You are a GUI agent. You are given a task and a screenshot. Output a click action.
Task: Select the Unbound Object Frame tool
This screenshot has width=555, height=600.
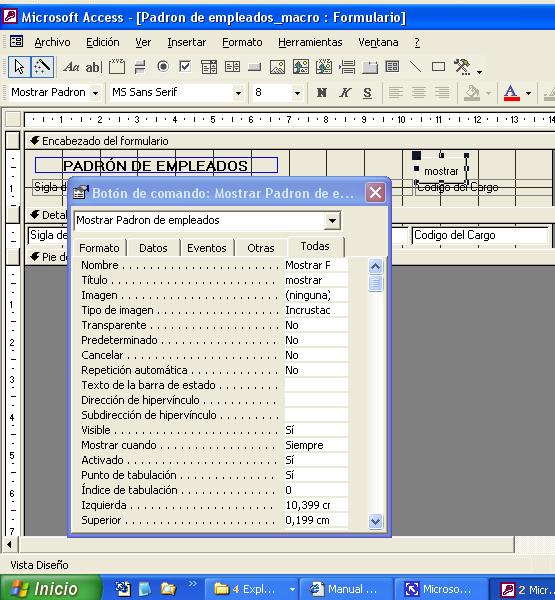pos(301,67)
